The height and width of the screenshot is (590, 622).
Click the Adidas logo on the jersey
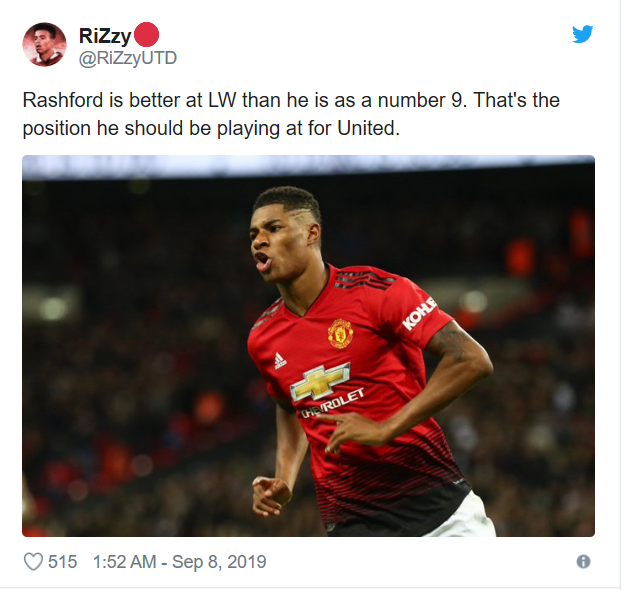(x=280, y=360)
